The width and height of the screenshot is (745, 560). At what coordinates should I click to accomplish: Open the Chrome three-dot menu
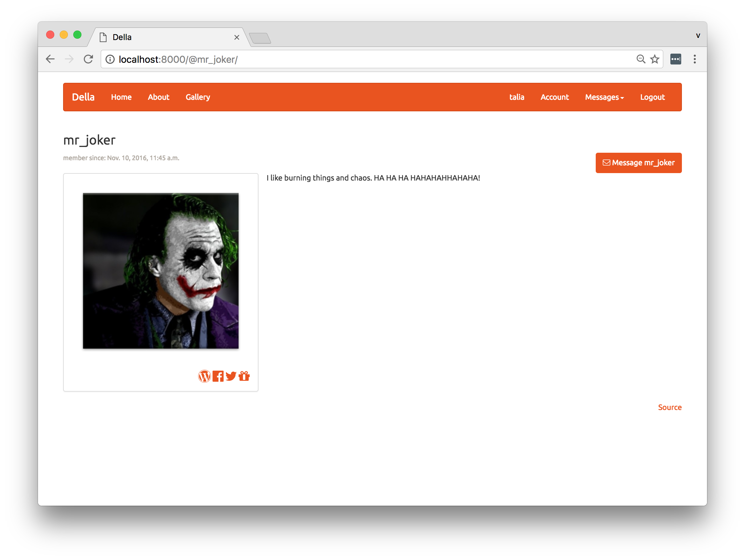694,59
